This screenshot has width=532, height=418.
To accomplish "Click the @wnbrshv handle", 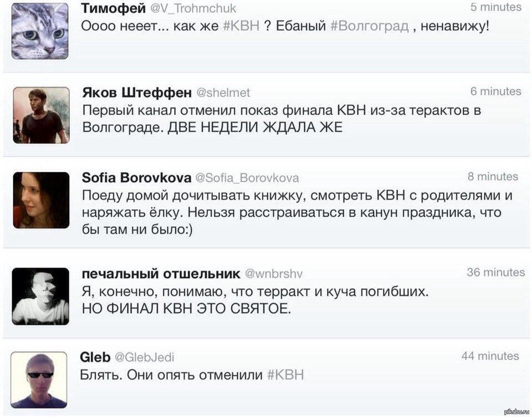I will point(273,273).
